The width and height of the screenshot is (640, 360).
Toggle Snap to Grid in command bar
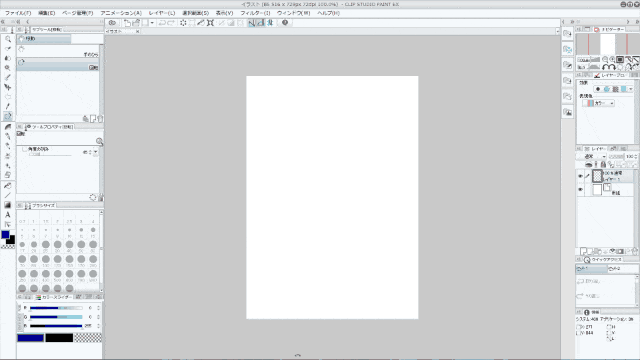click(x=270, y=23)
